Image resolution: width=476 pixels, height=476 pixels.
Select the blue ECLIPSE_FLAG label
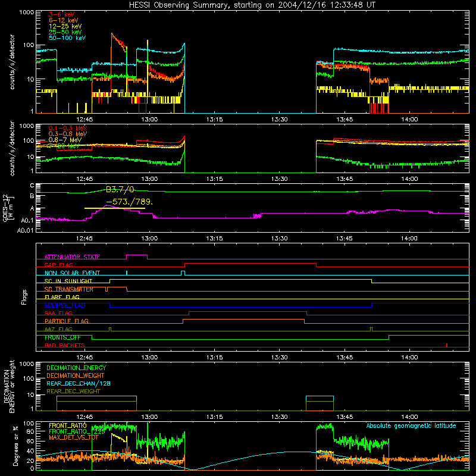coord(65,305)
